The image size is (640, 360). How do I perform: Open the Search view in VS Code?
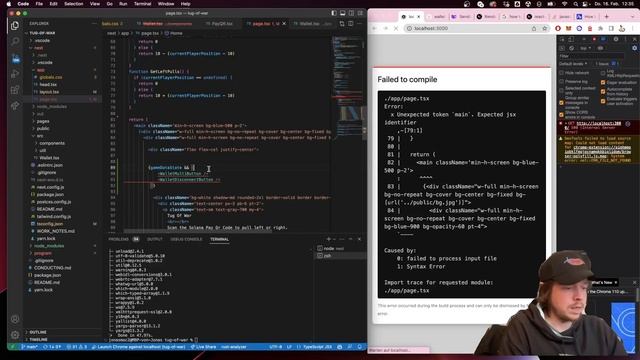pos(15,42)
